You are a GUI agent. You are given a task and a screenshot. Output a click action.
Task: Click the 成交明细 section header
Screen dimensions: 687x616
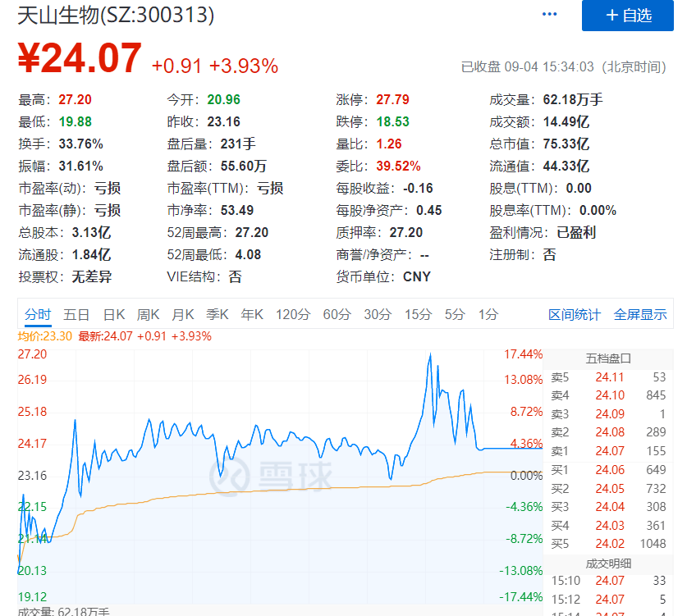608,564
